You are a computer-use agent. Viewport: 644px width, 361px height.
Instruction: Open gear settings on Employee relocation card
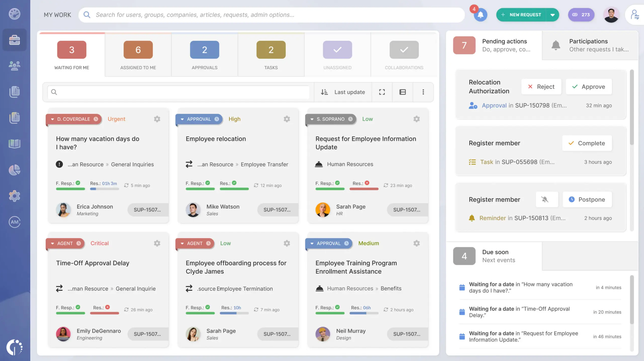(x=287, y=119)
